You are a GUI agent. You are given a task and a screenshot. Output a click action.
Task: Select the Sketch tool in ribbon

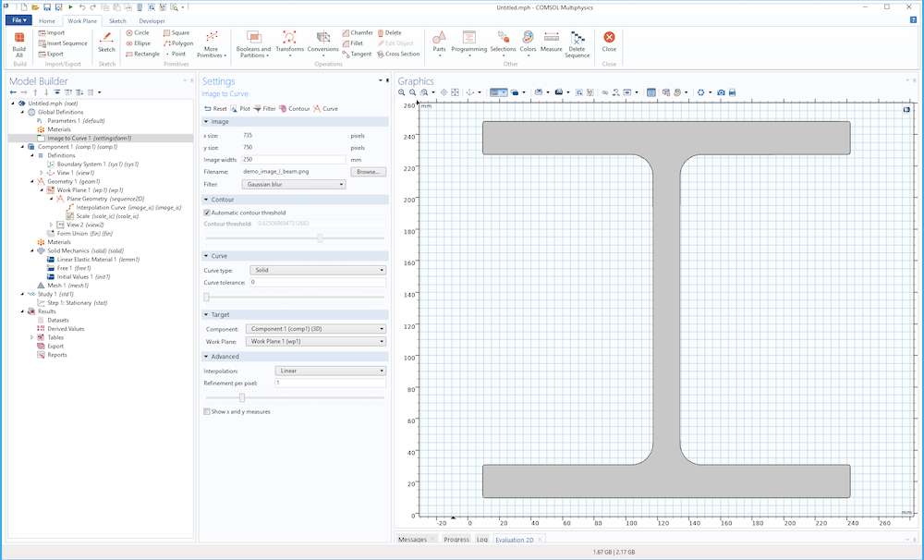pos(106,43)
